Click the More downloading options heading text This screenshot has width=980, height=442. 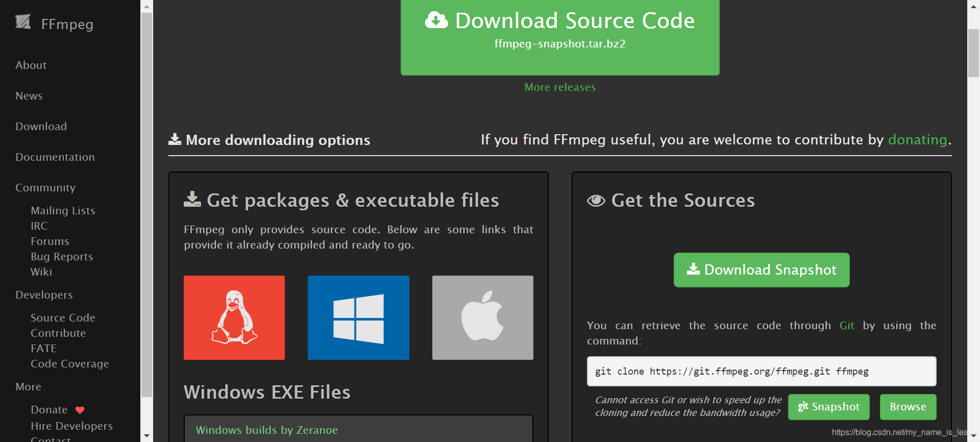pos(278,140)
